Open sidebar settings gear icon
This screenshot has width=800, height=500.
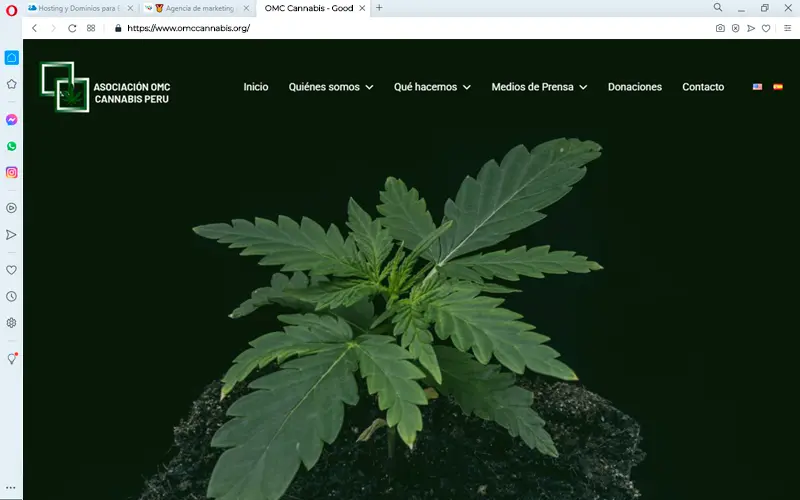[11, 323]
